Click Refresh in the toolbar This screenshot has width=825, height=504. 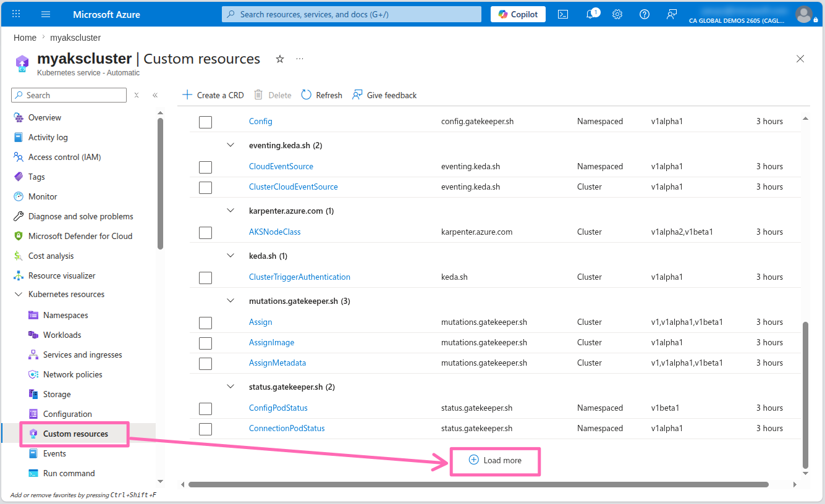(x=321, y=95)
